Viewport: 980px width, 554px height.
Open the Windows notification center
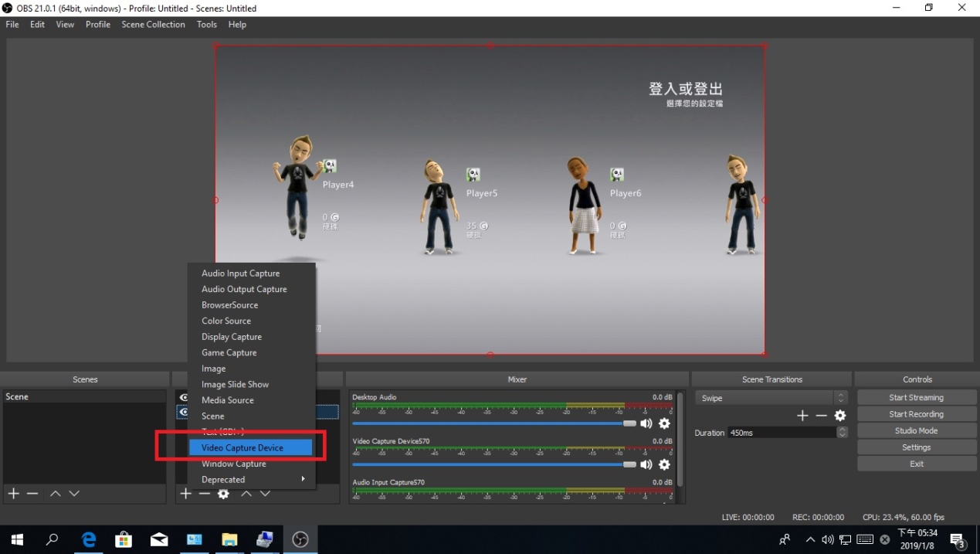coord(958,539)
